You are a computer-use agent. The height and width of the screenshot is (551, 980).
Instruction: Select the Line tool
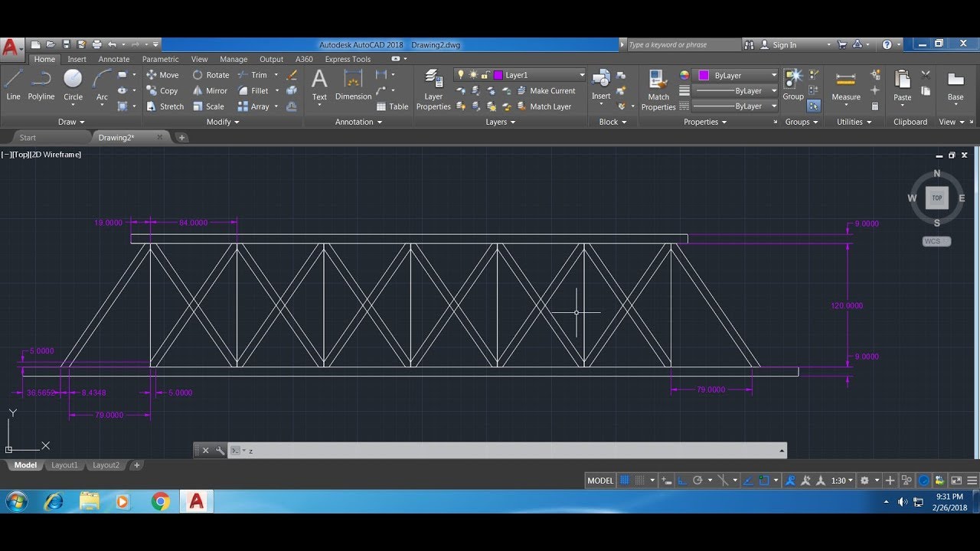(13, 85)
